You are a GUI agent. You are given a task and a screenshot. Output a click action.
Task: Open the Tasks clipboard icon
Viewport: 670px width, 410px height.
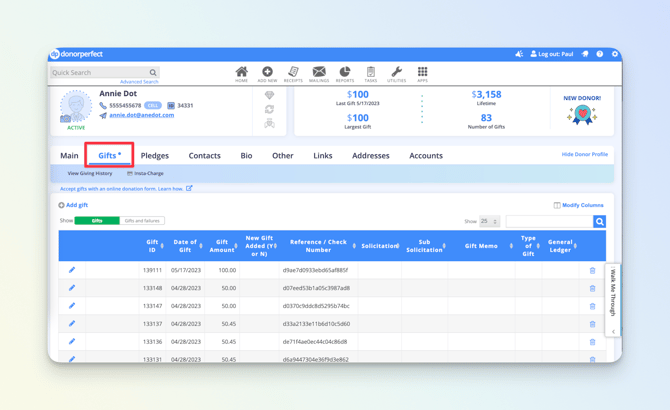click(x=371, y=72)
